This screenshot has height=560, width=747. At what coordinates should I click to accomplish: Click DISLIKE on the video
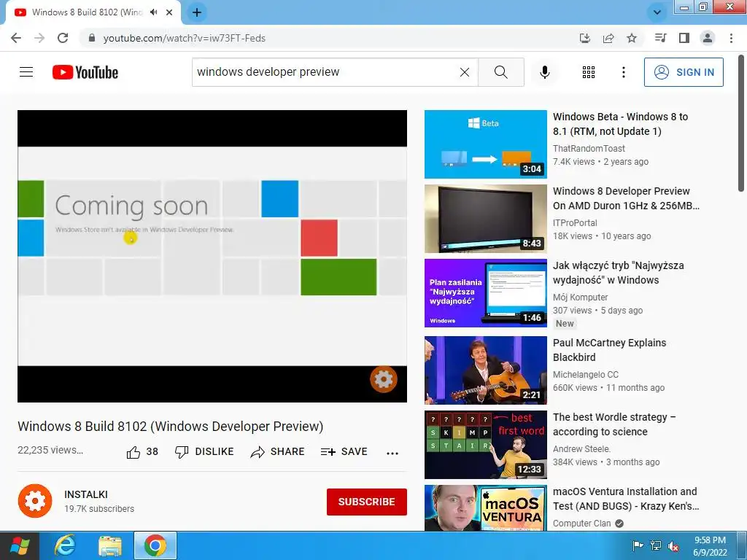coord(204,452)
